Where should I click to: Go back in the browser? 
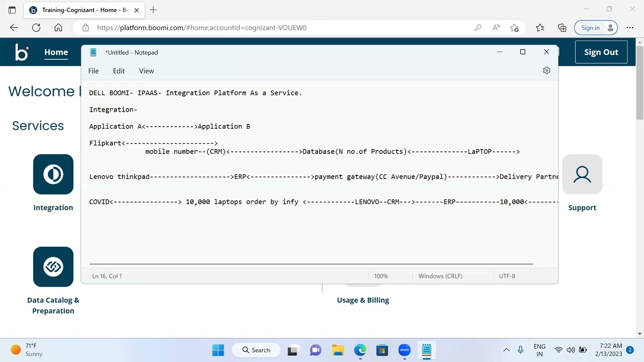[14, 28]
